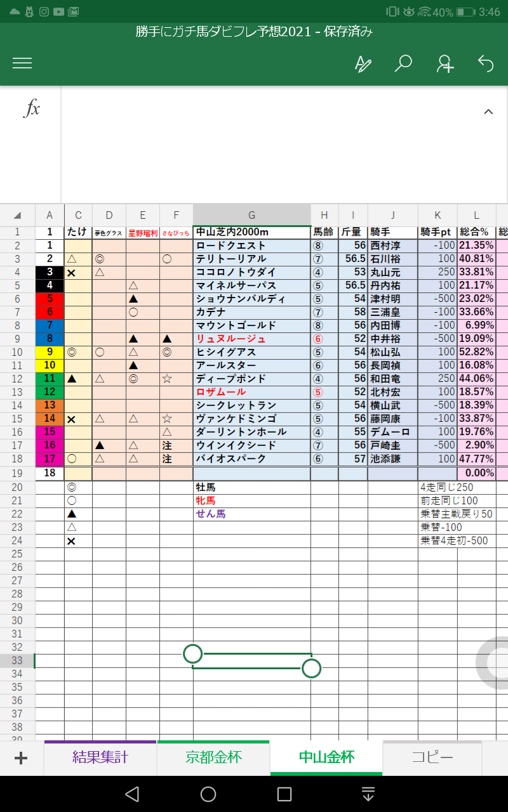Select jockey cell 西村淳
Viewport: 508px width, 812px height.
pos(392,246)
